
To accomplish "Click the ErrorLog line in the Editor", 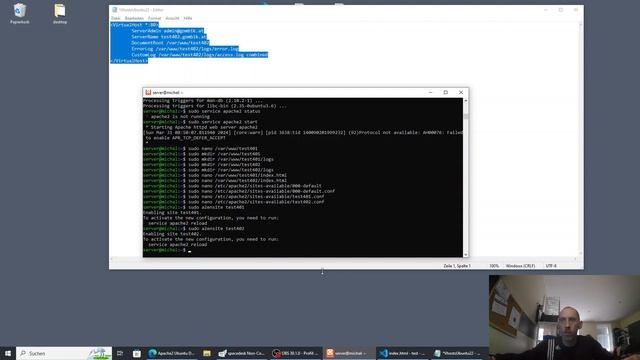I will pos(185,49).
